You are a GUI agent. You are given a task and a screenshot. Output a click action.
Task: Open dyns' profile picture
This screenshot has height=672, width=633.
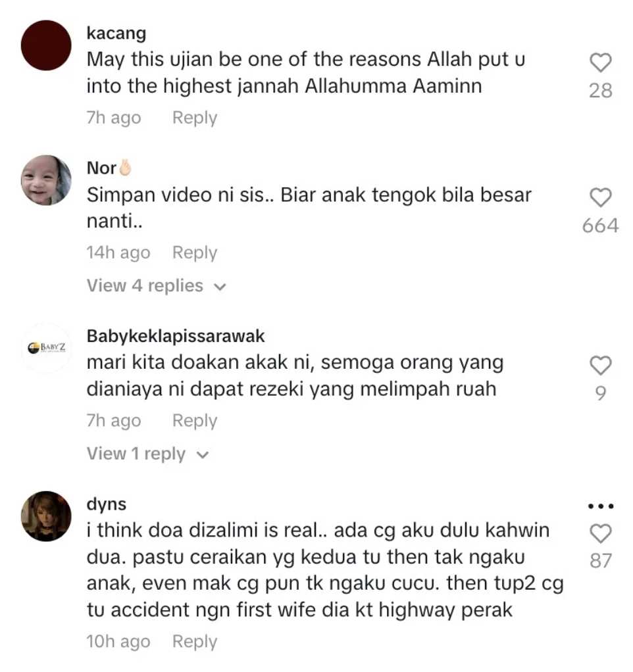tap(46, 516)
